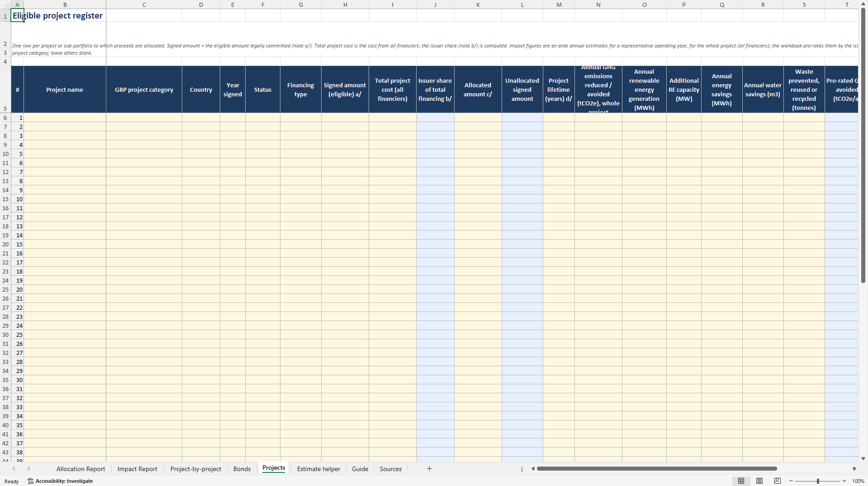Click the Status cell for project 10
This screenshot has width=868, height=486.
click(263, 199)
